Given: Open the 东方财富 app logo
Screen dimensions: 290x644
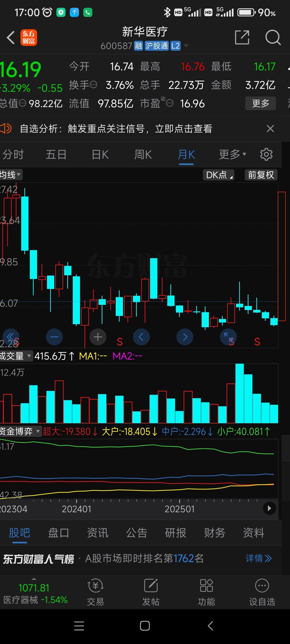Looking at the screenshot, I should (x=29, y=38).
